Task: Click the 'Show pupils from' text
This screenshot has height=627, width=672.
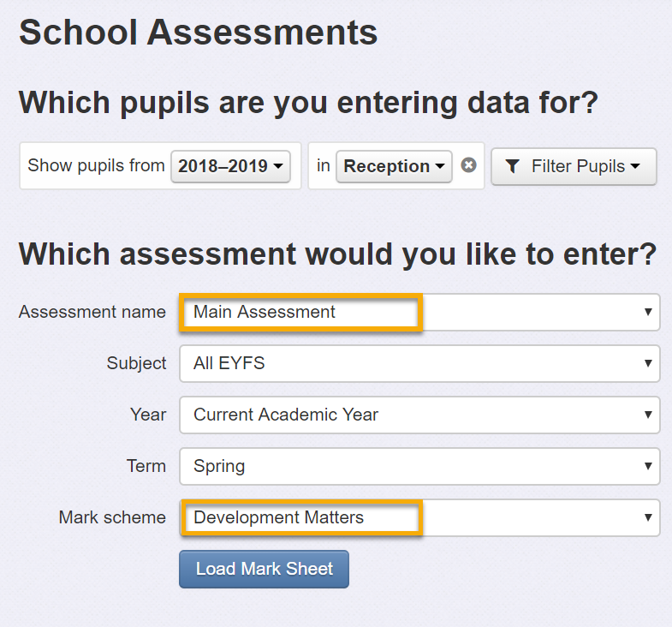Action: (96, 165)
